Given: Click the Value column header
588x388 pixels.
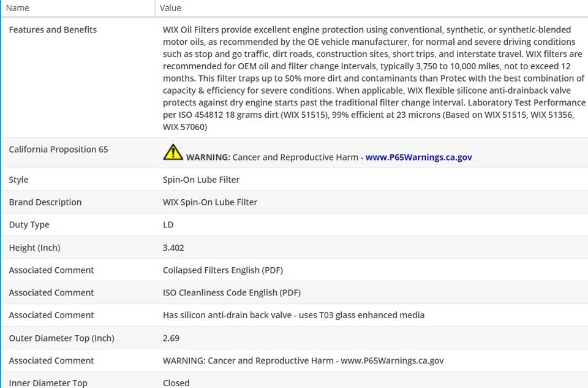Looking at the screenshot, I should coord(170,8).
